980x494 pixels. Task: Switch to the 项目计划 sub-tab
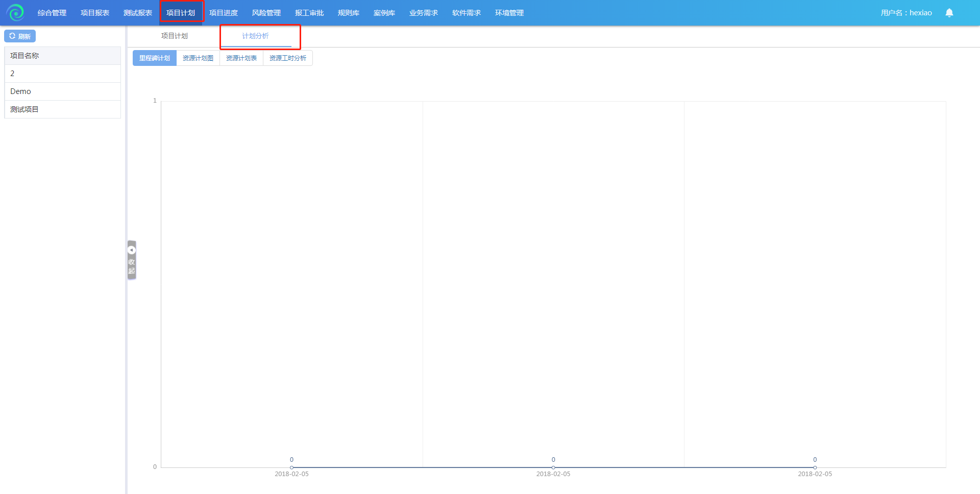click(175, 36)
